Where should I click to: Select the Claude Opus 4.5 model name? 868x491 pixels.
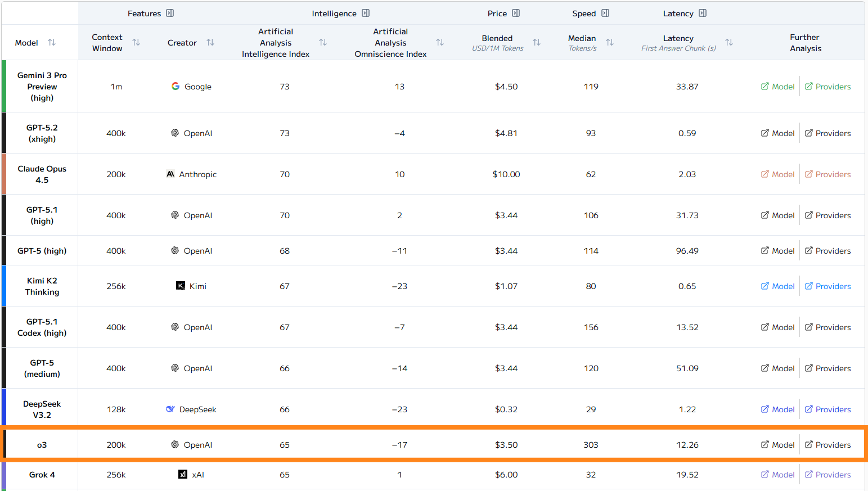pos(42,174)
